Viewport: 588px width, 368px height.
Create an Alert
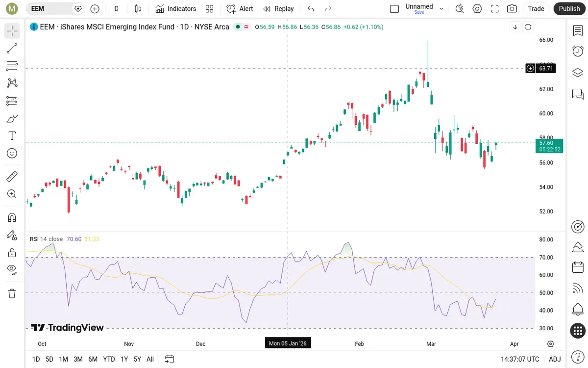(x=240, y=9)
